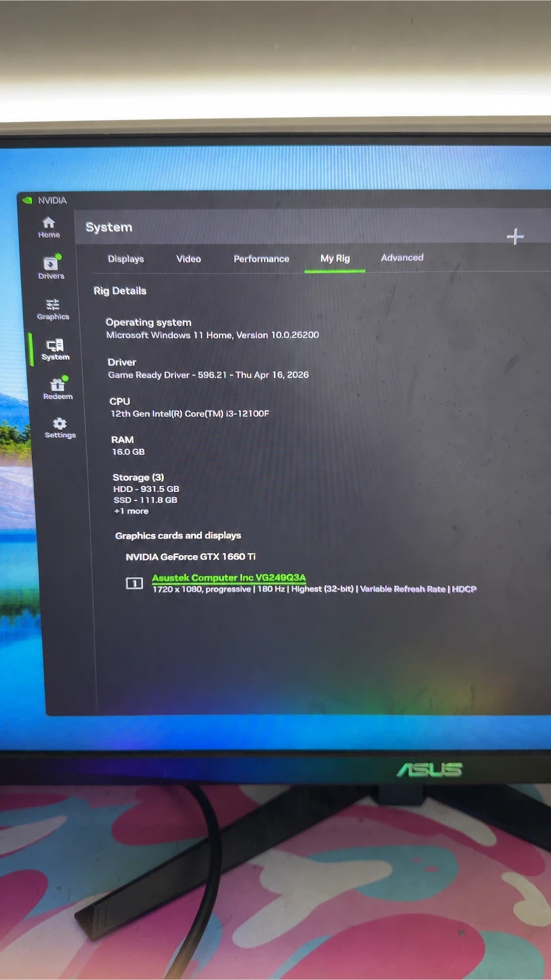This screenshot has width=551, height=980.
Task: Open the Advanced tab
Action: (x=402, y=257)
